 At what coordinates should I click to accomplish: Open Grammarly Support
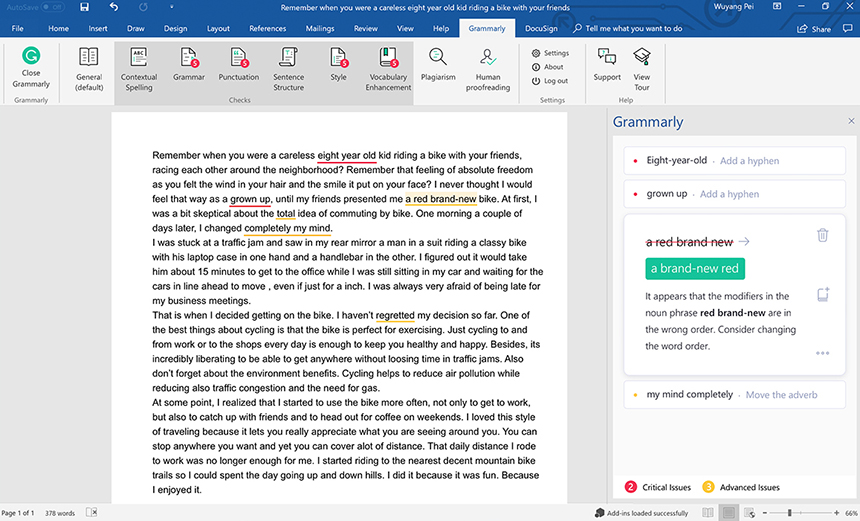(607, 65)
